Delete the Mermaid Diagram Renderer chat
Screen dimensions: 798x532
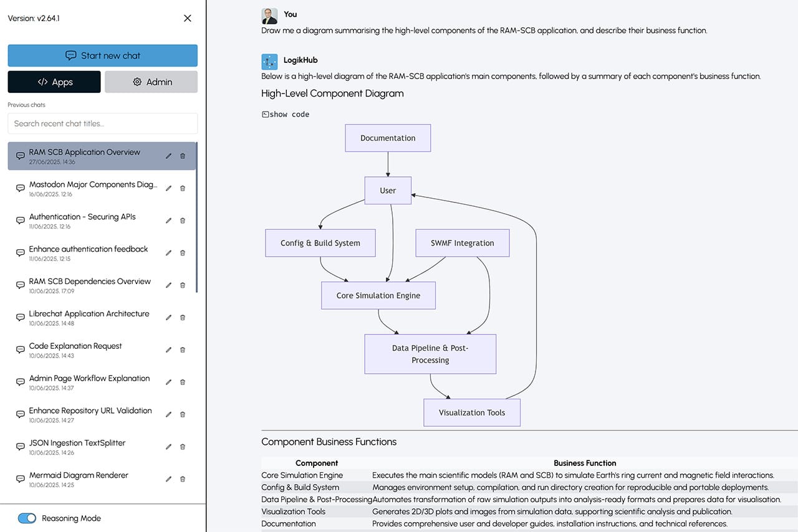(x=183, y=479)
